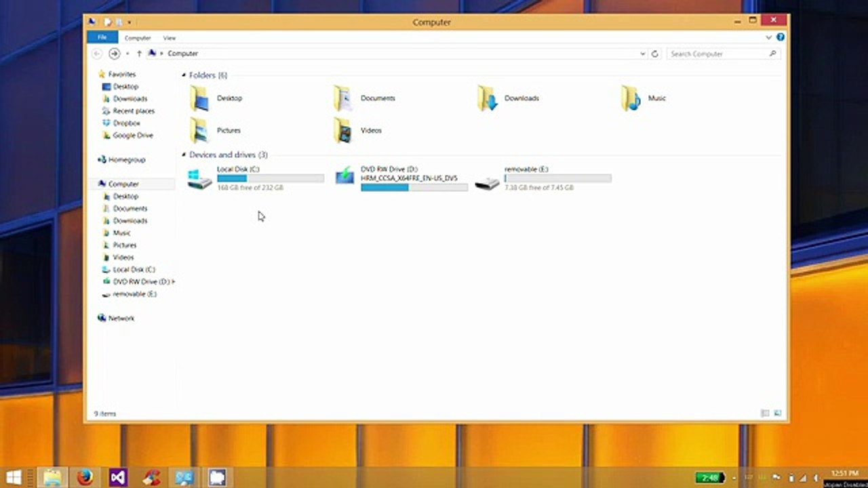
Task: Select the Music folder icon
Action: (x=631, y=98)
